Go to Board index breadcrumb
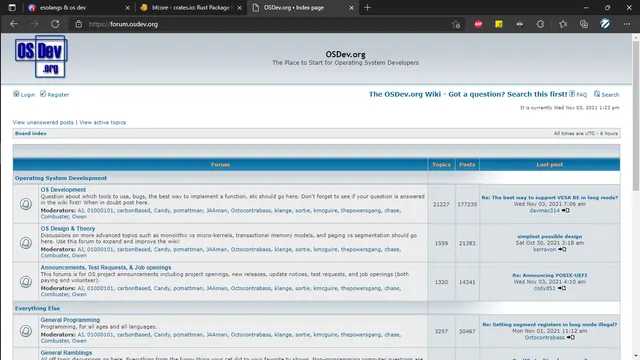Screen dimensions: 640x360 click(x=31, y=133)
